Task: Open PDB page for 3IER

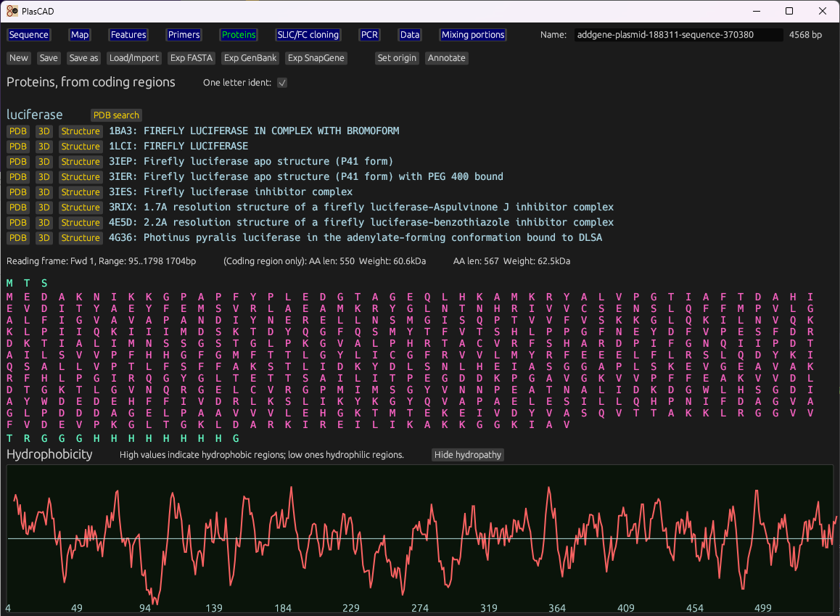Action: (17, 177)
